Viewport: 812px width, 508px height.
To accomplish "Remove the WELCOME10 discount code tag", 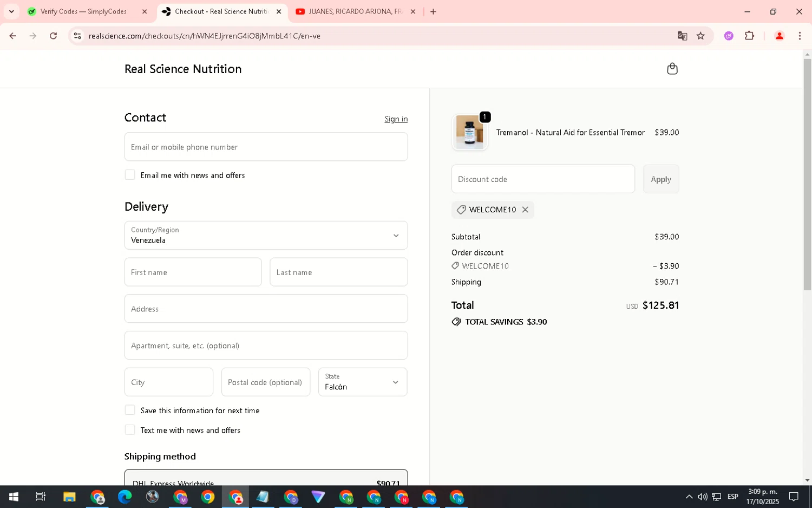I will coord(525,210).
